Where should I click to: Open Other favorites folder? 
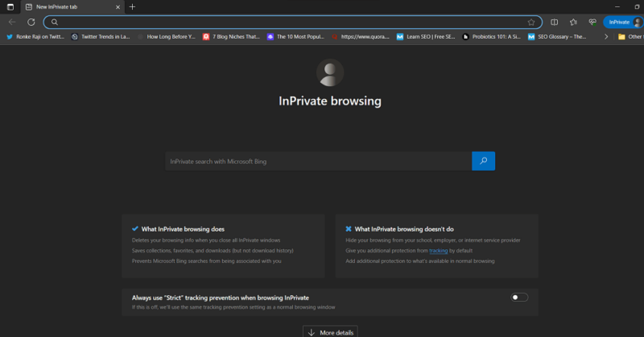pyautogui.click(x=630, y=36)
